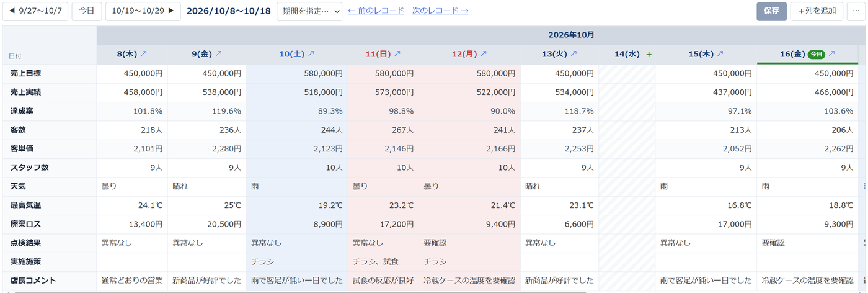Click 点検結果 row header
The image size is (868, 293).
click(50, 243)
